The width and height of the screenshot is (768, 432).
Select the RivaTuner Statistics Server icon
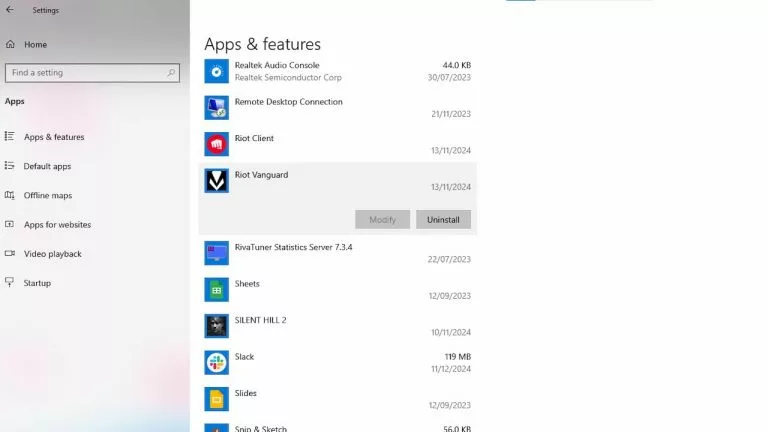click(216, 253)
